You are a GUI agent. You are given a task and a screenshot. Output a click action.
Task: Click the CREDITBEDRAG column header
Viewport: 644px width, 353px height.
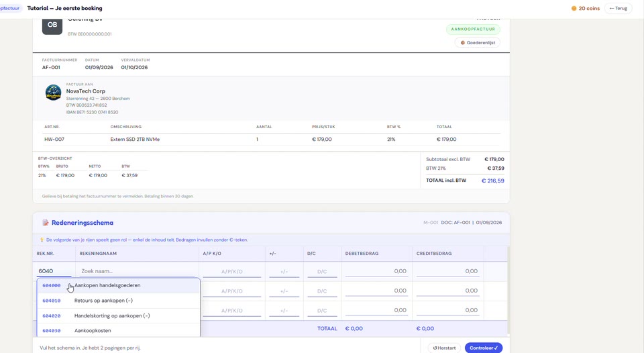coord(434,254)
